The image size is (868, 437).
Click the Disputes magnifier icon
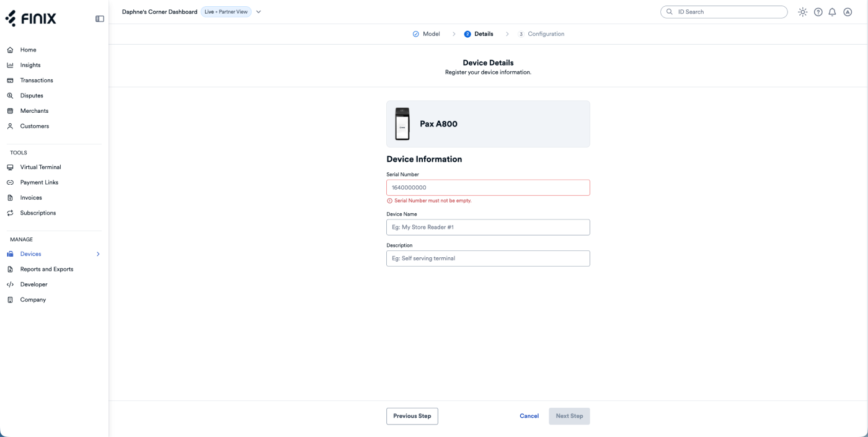[x=10, y=95]
